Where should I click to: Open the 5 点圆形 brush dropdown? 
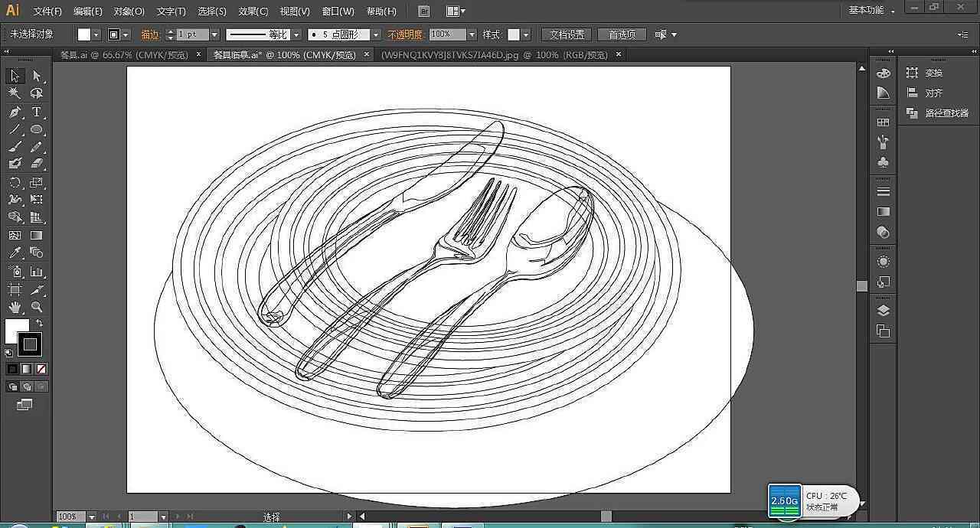376,34
